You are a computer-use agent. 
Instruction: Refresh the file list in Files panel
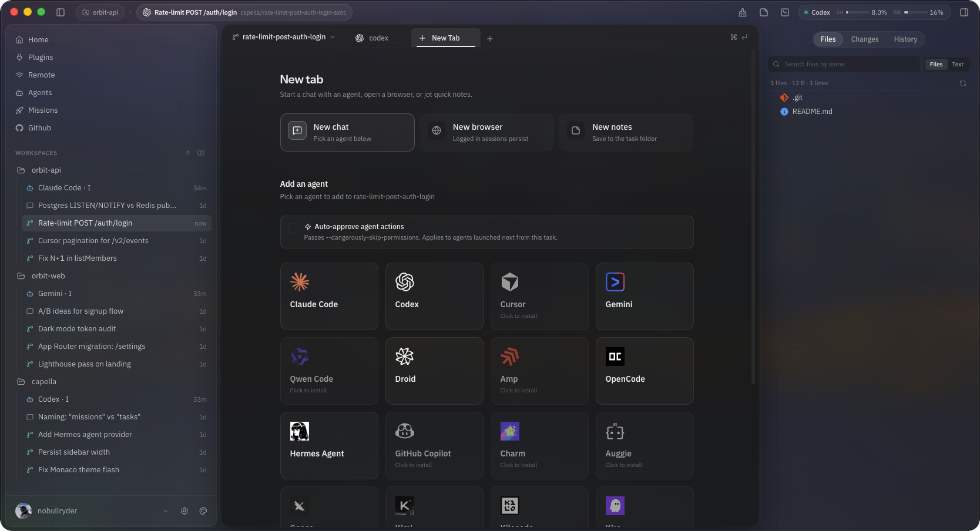(x=963, y=83)
